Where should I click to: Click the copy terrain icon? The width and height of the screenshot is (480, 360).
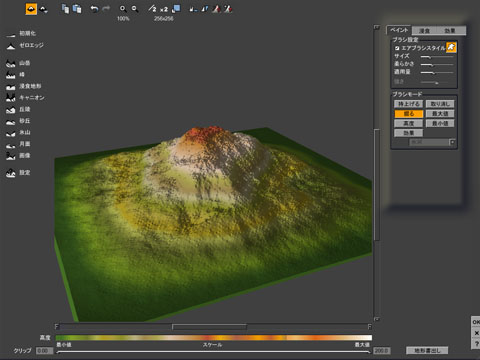(65, 9)
